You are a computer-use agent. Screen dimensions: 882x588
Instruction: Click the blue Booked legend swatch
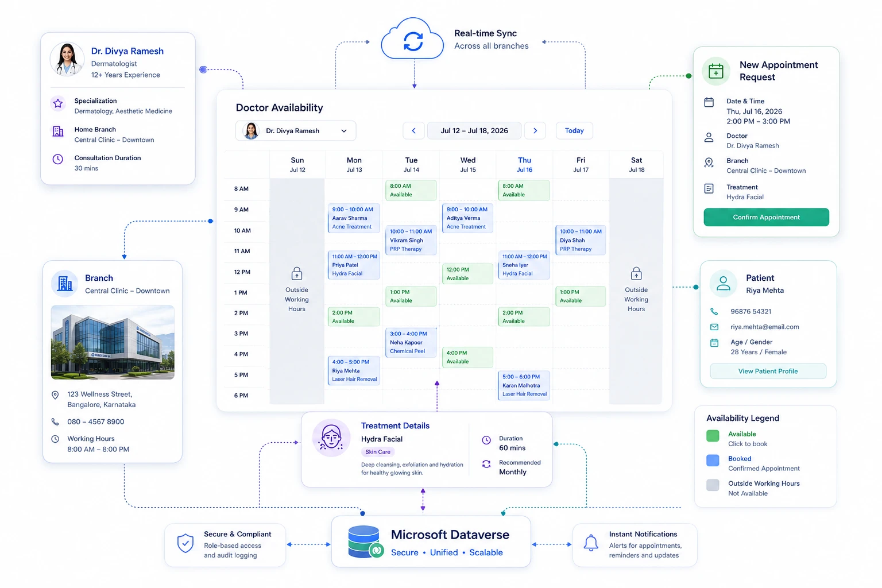coord(713,461)
